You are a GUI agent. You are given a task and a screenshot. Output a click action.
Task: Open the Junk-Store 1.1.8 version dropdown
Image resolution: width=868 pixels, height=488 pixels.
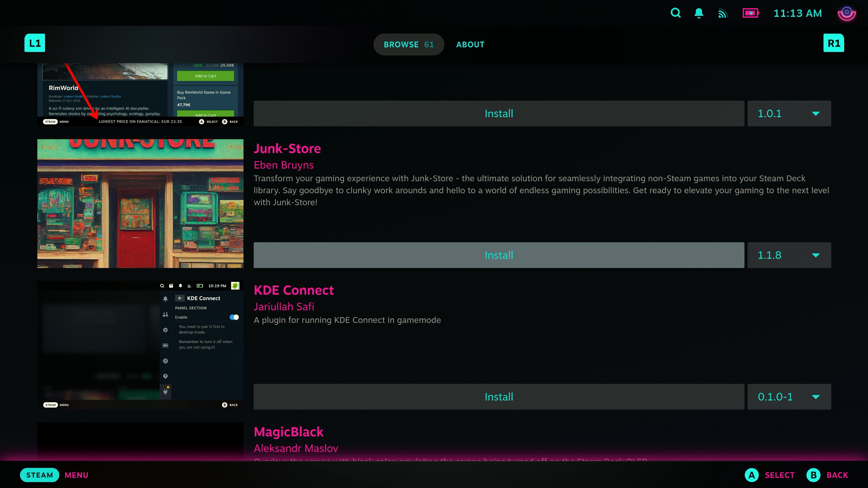click(789, 255)
